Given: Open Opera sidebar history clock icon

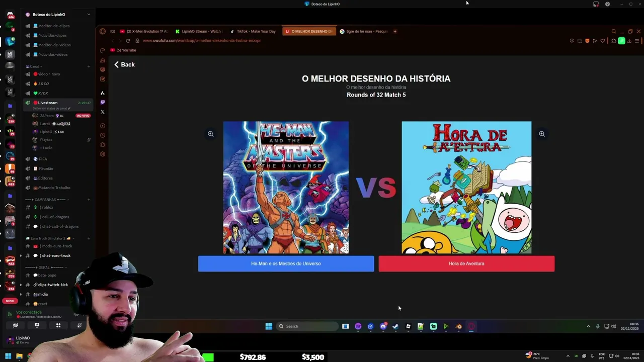Looking at the screenshot, I should pyautogui.click(x=103, y=135).
